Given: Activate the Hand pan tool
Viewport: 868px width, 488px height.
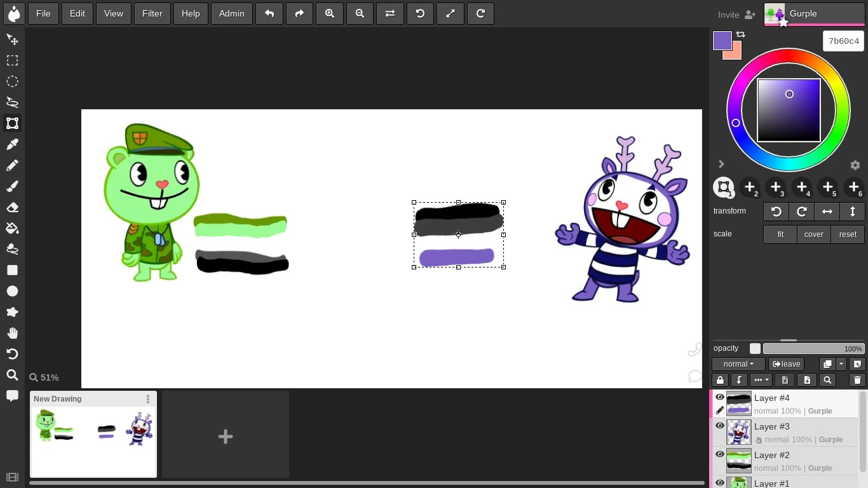Looking at the screenshot, I should pyautogui.click(x=12, y=333).
